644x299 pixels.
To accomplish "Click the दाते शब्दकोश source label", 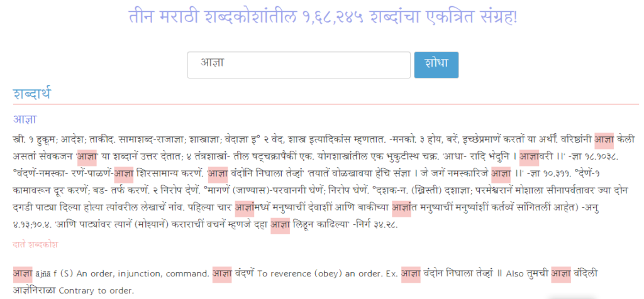I will coord(36,244).
